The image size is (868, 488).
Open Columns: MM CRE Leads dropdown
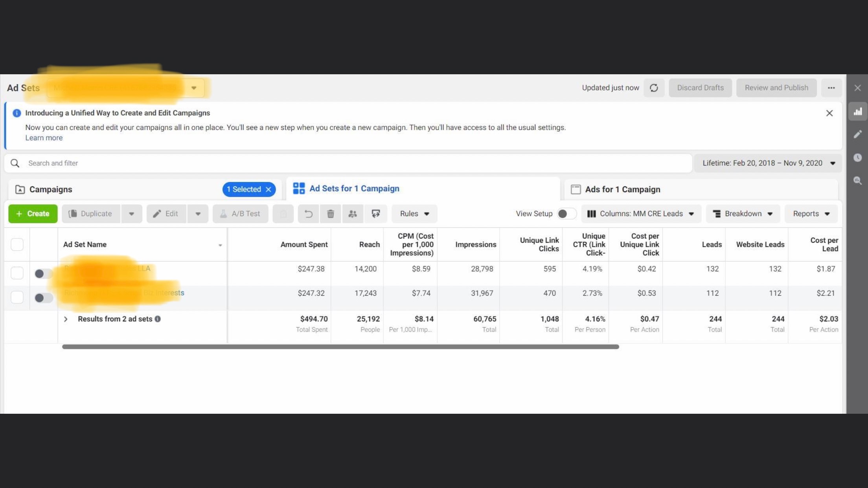pyautogui.click(x=641, y=214)
